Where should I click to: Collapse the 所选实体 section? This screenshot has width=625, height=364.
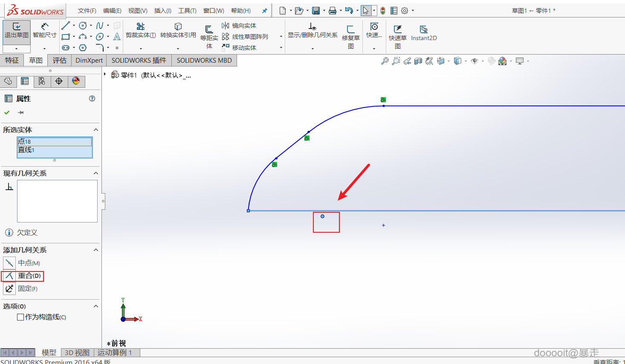tap(95, 130)
